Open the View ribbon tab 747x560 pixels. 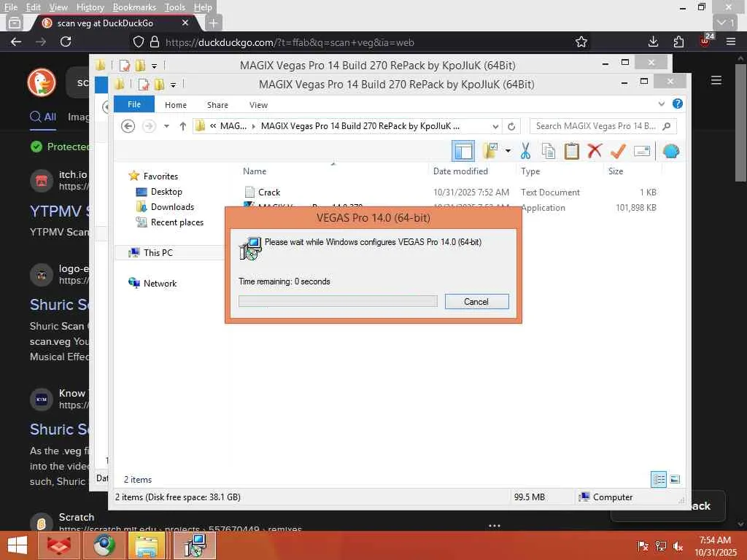258,105
